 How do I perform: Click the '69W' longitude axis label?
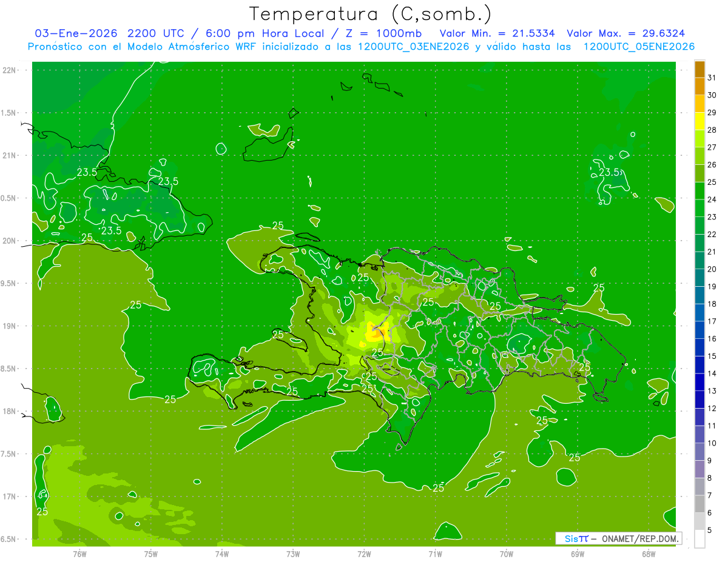point(577,554)
